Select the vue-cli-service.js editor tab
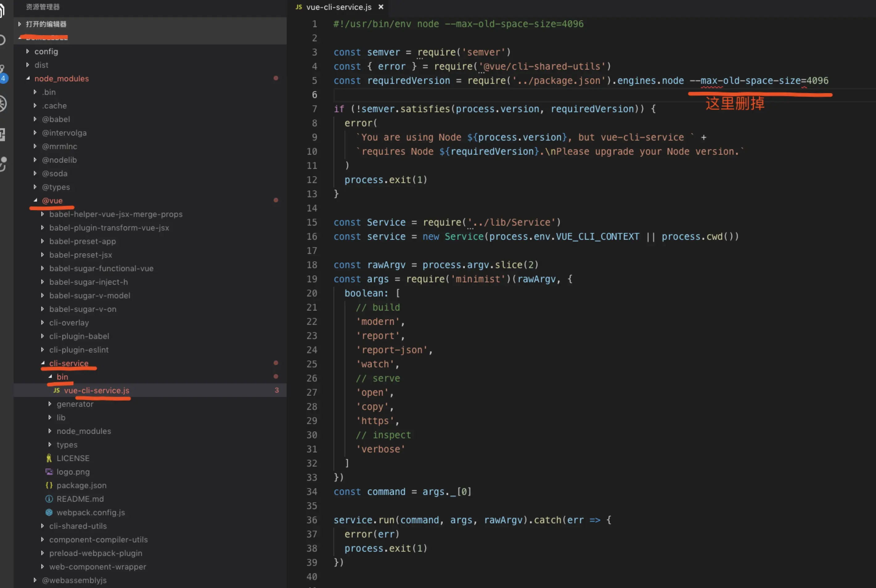Image resolution: width=876 pixels, height=588 pixels. pyautogui.click(x=339, y=7)
